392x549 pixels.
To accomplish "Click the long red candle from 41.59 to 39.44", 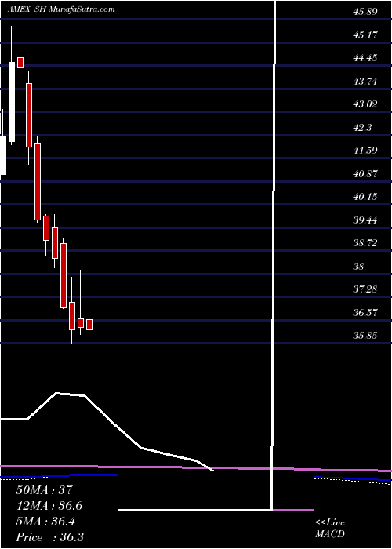I will [38, 180].
